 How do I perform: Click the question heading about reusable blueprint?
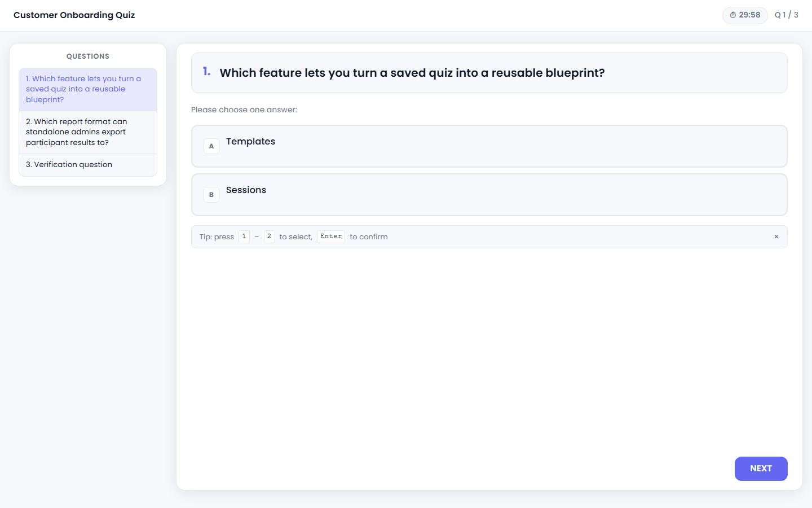tap(412, 73)
